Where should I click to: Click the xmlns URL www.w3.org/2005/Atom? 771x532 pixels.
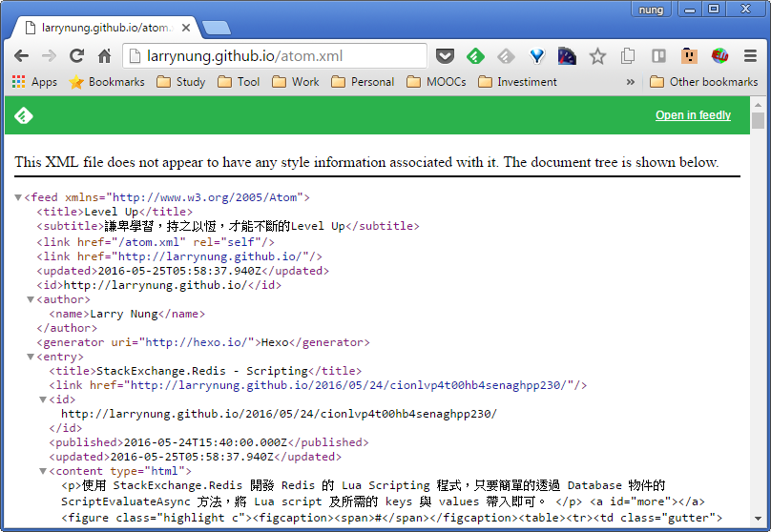pyautogui.click(x=205, y=197)
